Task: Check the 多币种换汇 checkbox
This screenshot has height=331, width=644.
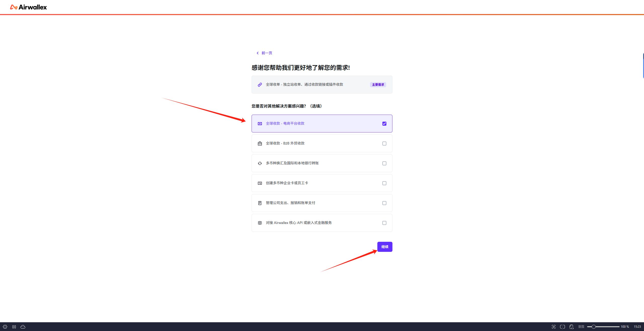Action: (384, 163)
